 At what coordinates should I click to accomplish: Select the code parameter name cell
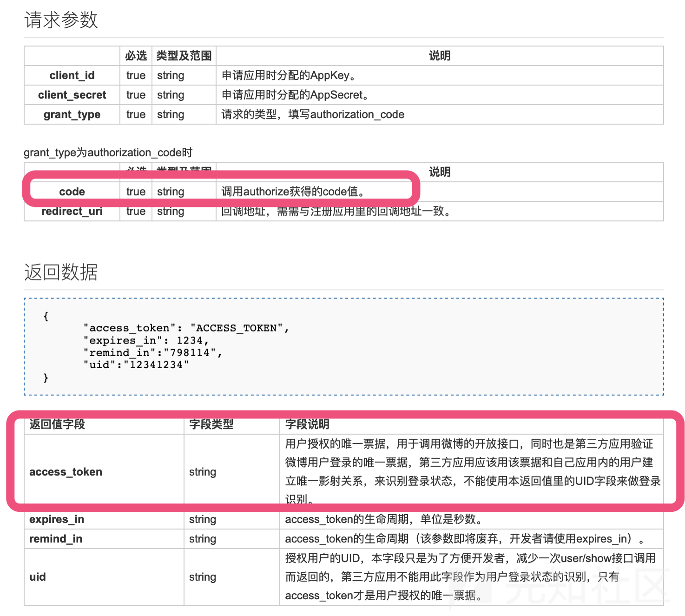pos(72,192)
